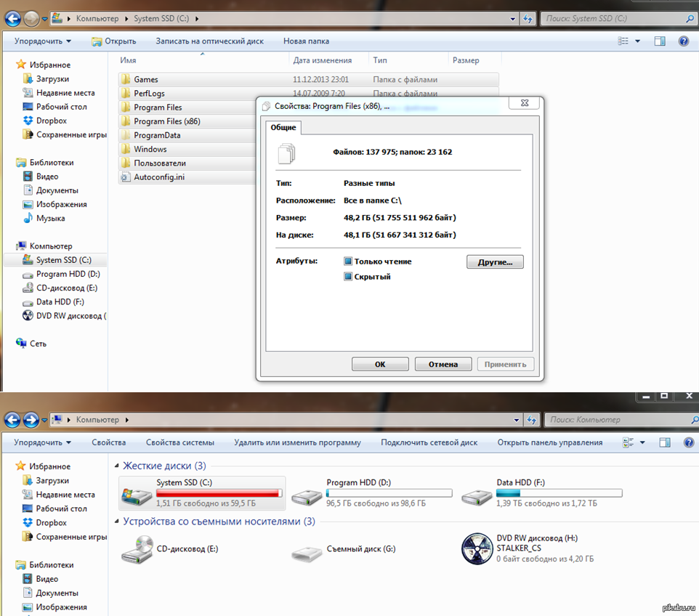
Task: Open the Games folder in file list
Action: pos(145,79)
